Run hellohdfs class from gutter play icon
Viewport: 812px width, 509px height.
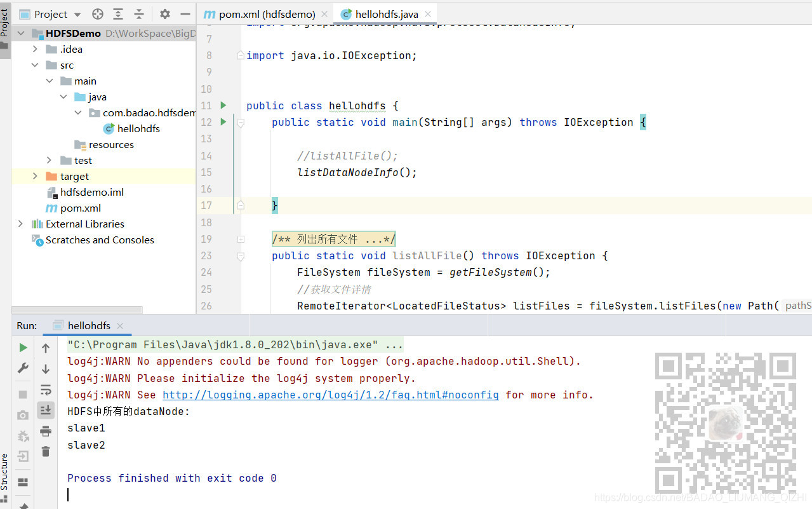point(222,105)
